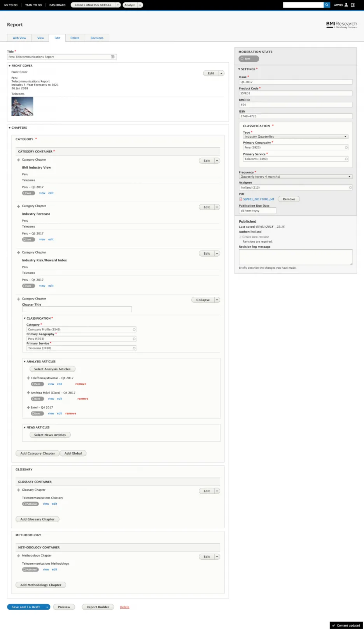364x630 pixels.
Task: Grab the drag handle for Industry Forecast chapter
Action: point(18,206)
